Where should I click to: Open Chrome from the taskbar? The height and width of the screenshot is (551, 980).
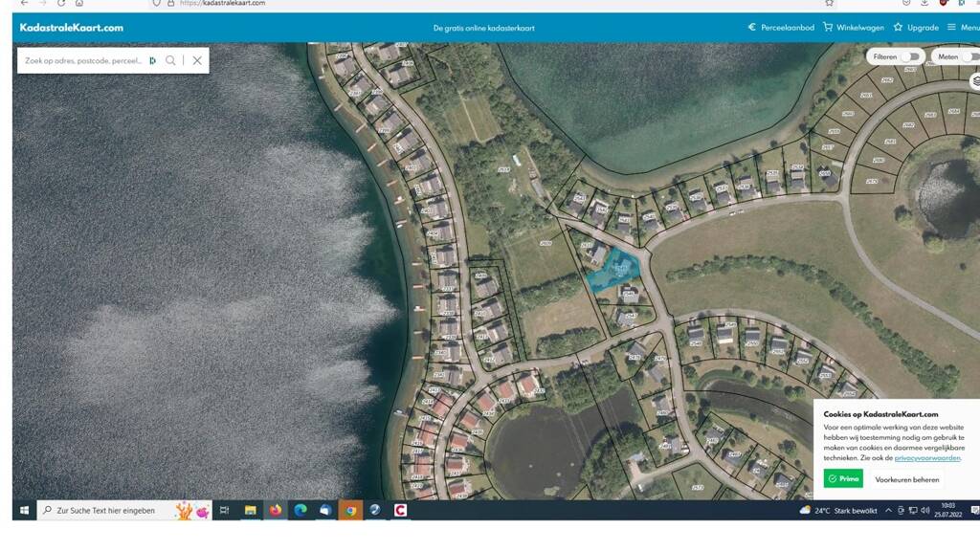(x=350, y=510)
